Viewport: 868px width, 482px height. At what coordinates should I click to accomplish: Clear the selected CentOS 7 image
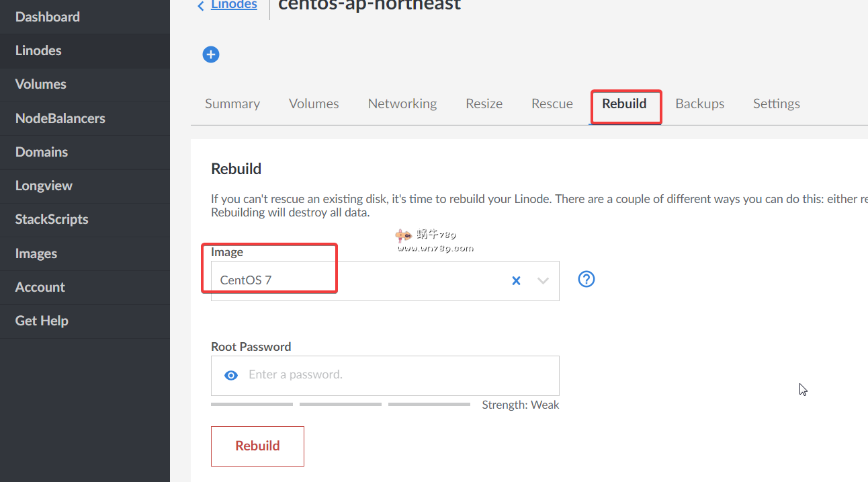(516, 281)
